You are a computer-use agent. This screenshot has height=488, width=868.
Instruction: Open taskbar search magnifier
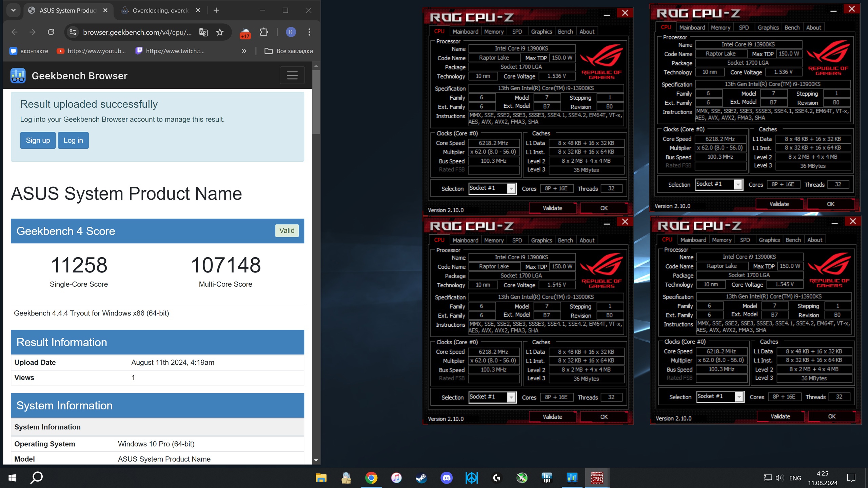click(x=37, y=478)
